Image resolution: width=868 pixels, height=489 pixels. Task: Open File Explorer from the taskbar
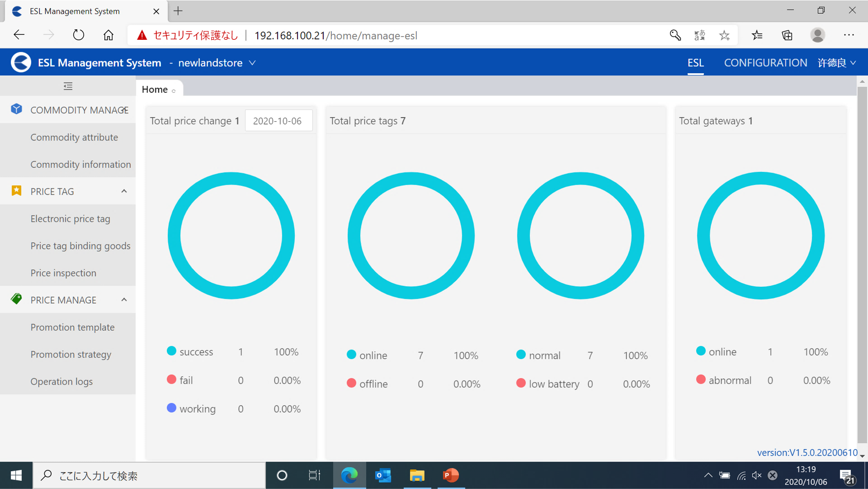pyautogui.click(x=417, y=475)
